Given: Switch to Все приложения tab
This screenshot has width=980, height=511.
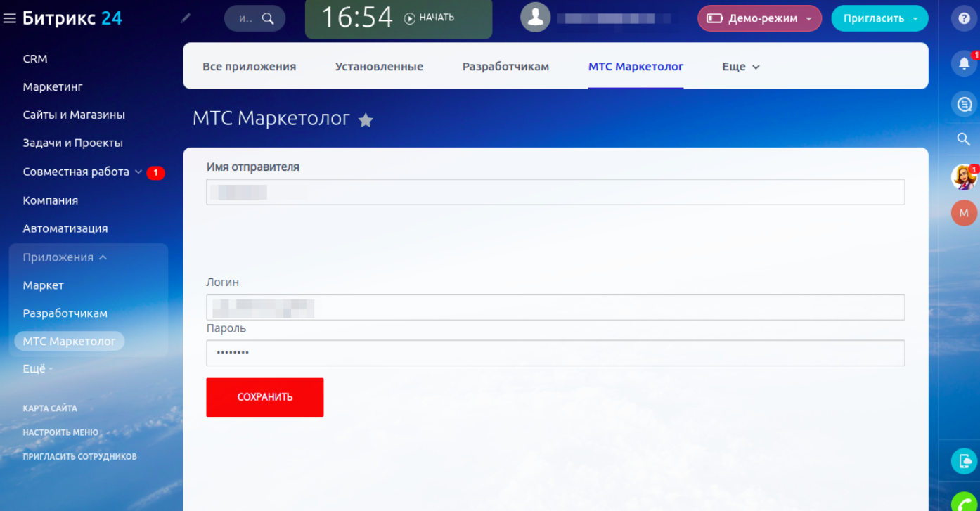Looking at the screenshot, I should tap(249, 67).
